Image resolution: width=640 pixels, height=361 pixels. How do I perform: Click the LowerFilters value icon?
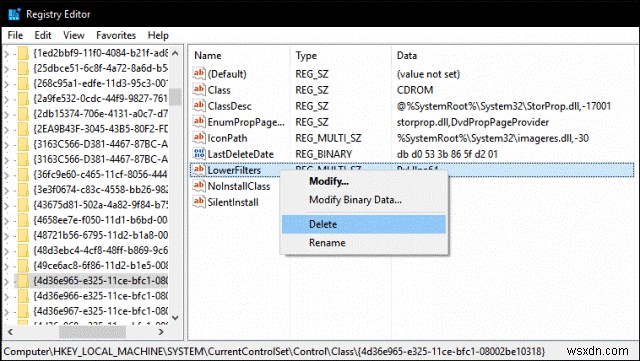199,170
